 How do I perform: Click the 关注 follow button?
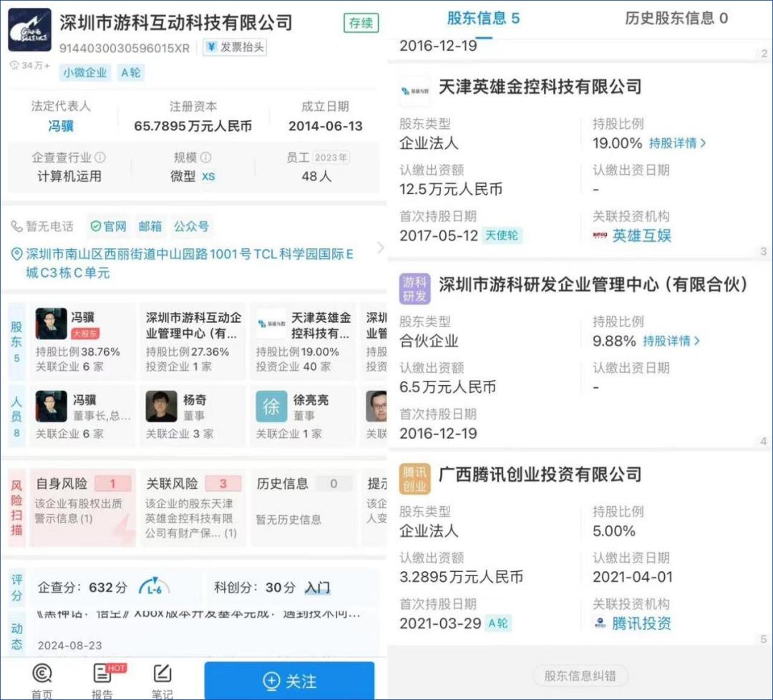tap(289, 681)
